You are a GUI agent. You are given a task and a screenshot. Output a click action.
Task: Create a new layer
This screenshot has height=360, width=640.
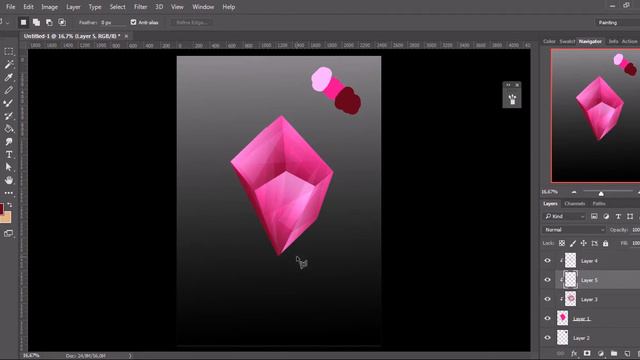point(627,353)
